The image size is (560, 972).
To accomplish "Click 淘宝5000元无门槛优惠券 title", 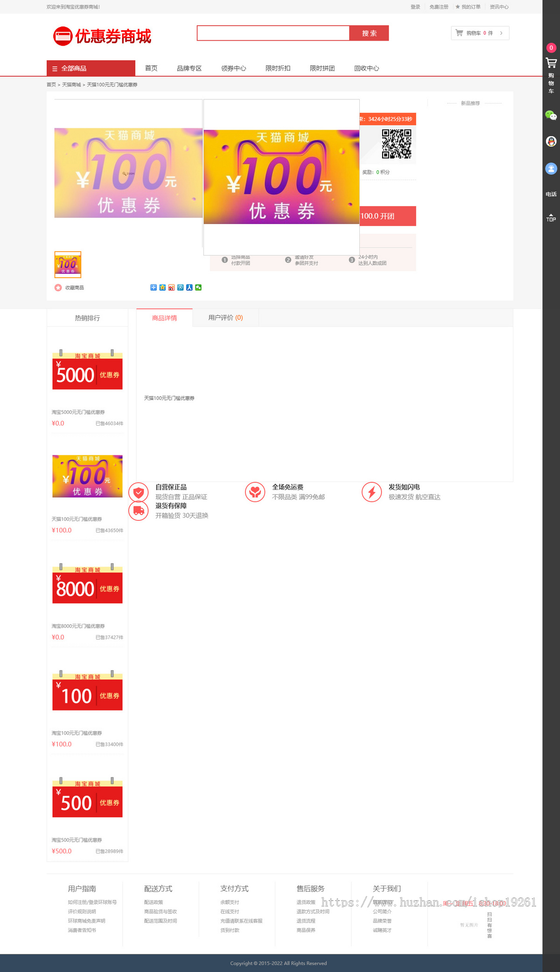I will click(78, 412).
